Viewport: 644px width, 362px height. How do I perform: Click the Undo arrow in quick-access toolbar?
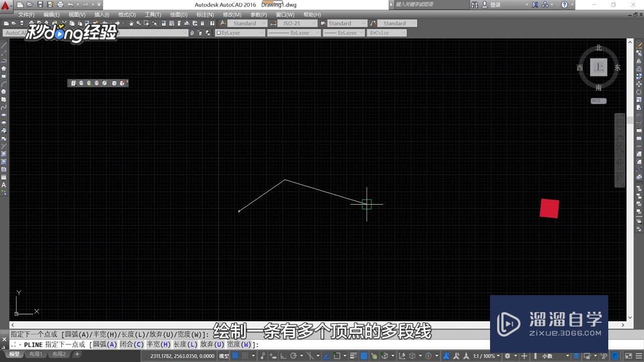70,5
